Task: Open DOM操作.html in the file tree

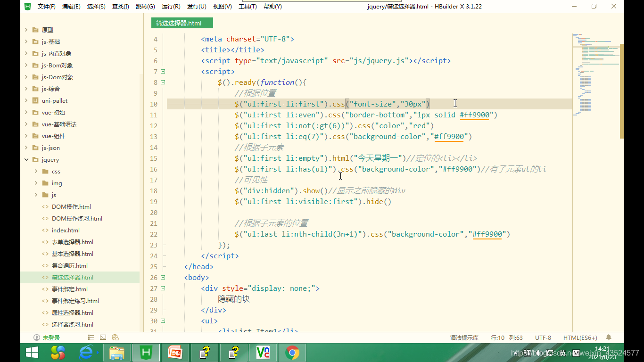Action: 71,206
